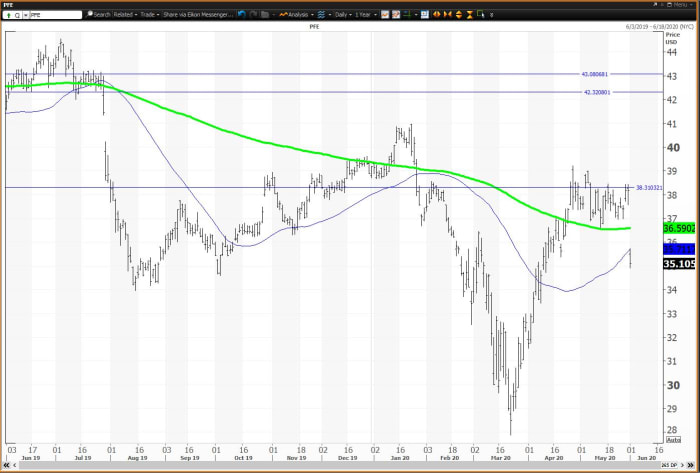Click the Redo arrow icon
This screenshot has width=700, height=473.
click(x=253, y=15)
